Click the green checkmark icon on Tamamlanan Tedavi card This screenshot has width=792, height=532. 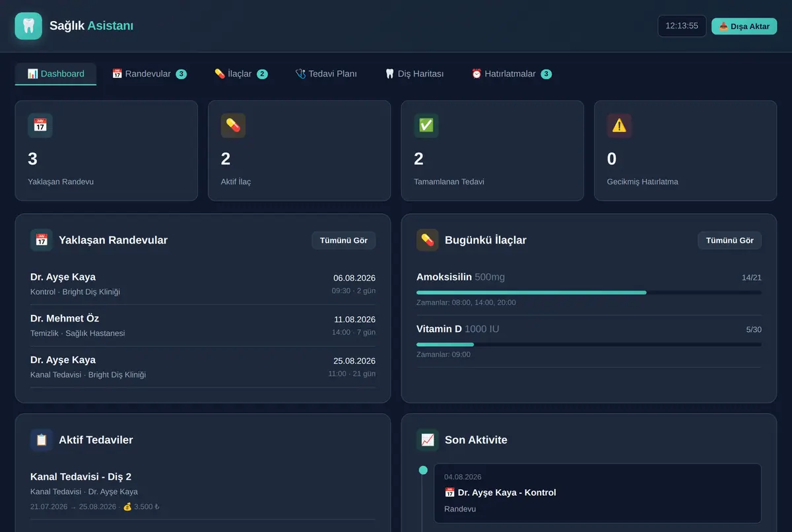(x=426, y=125)
